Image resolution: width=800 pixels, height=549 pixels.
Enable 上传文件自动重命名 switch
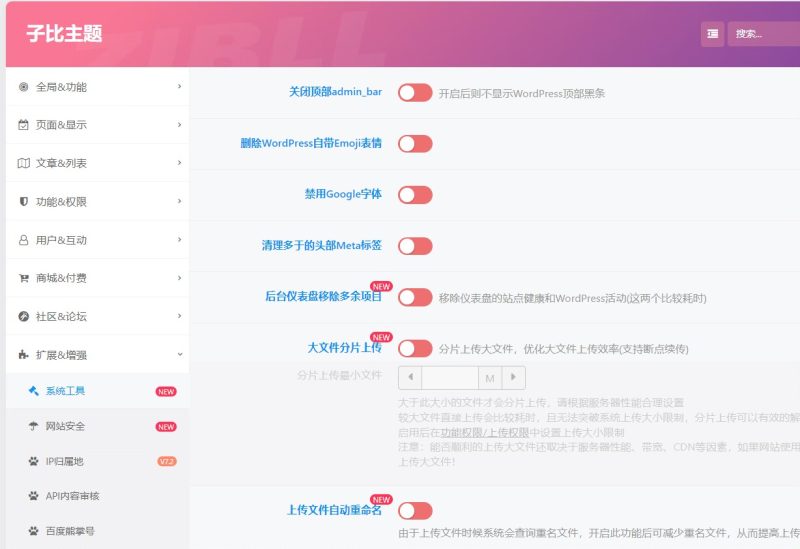[415, 511]
